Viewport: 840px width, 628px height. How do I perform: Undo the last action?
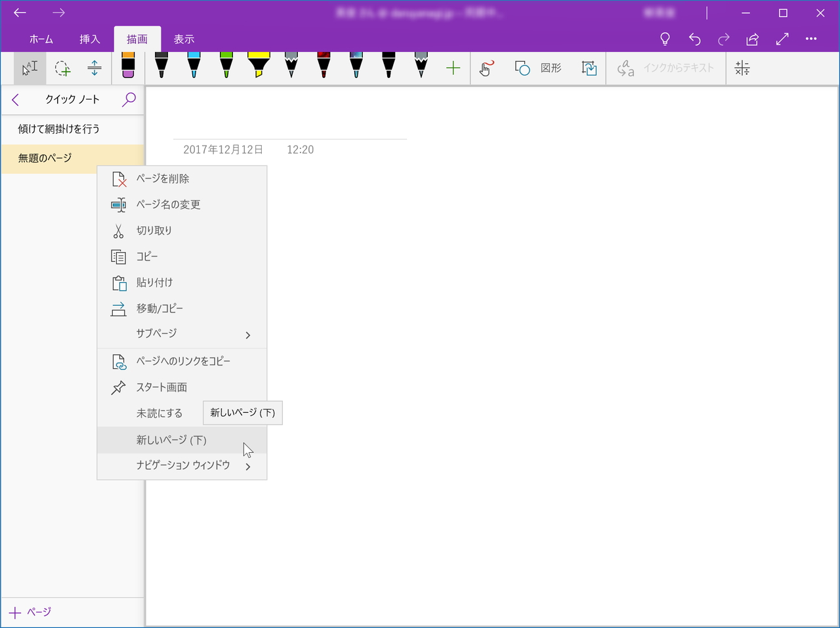(x=694, y=39)
